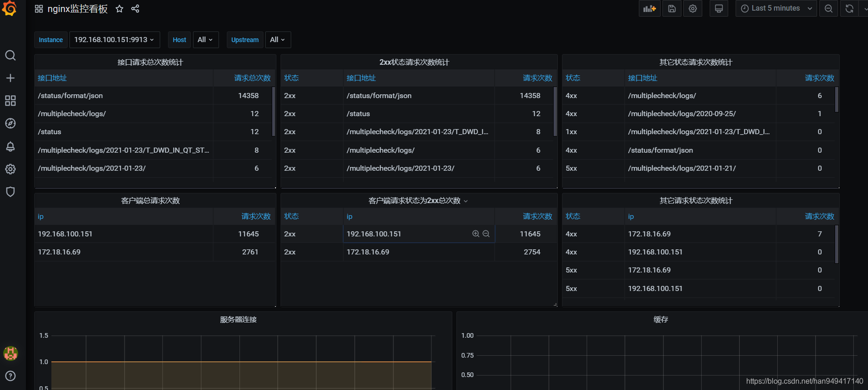Open Help question mark in sidebar
Viewport: 868px width, 390px height.
coord(10,376)
